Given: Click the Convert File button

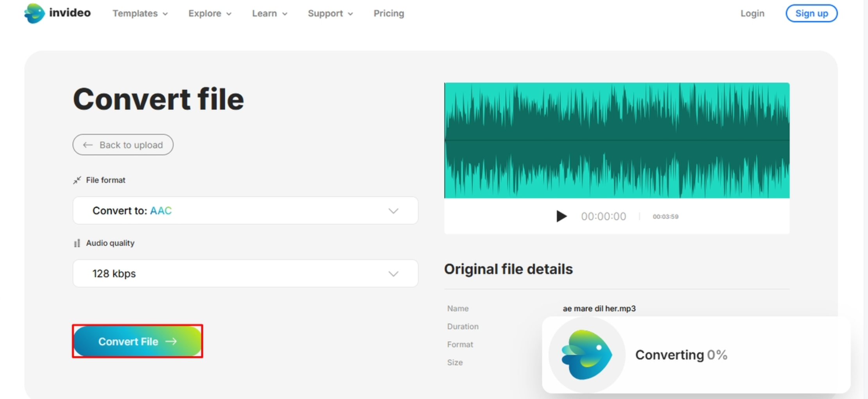Looking at the screenshot, I should (138, 341).
